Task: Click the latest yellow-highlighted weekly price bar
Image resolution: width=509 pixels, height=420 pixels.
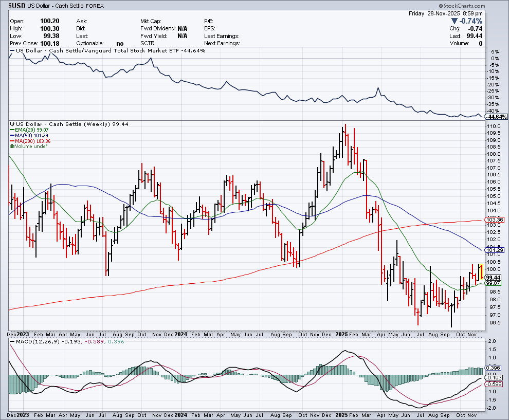Action: [480, 271]
